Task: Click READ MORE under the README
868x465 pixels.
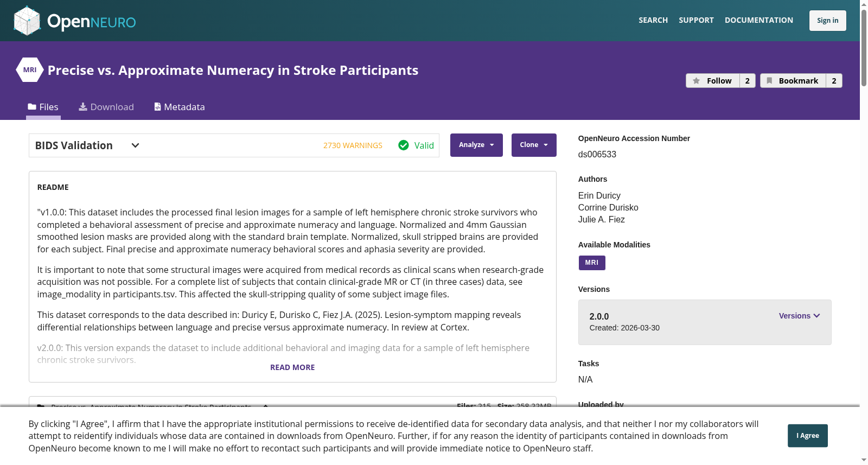Action: pos(292,367)
